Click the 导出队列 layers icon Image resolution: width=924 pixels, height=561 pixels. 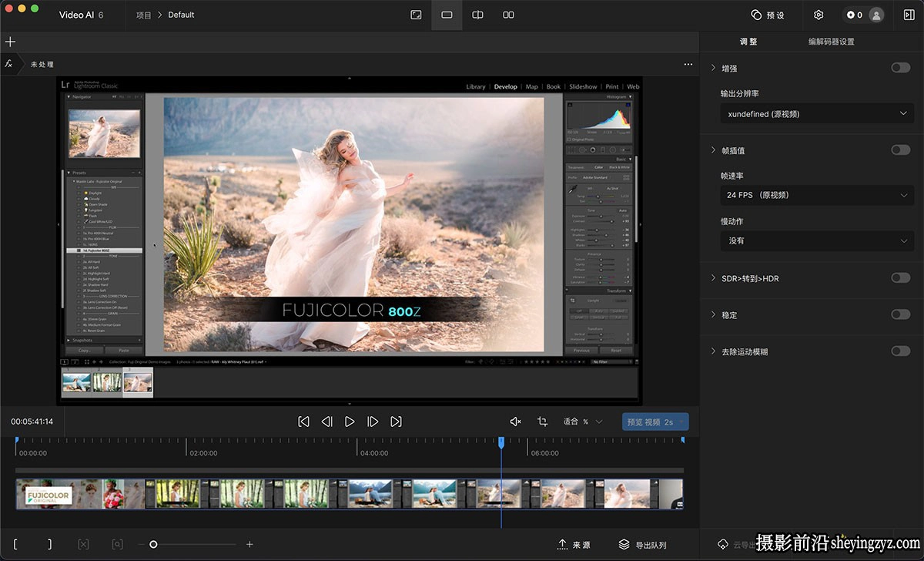coord(624,545)
